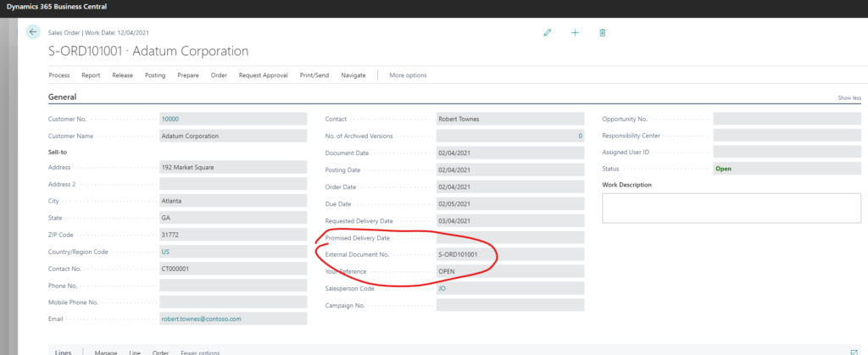Open the Print/Send menu

tap(314, 75)
